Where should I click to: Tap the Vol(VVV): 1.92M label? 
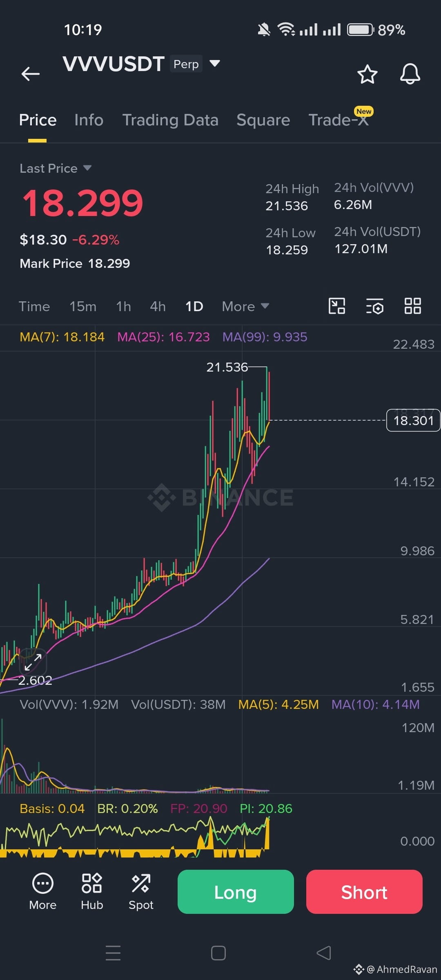click(x=69, y=704)
